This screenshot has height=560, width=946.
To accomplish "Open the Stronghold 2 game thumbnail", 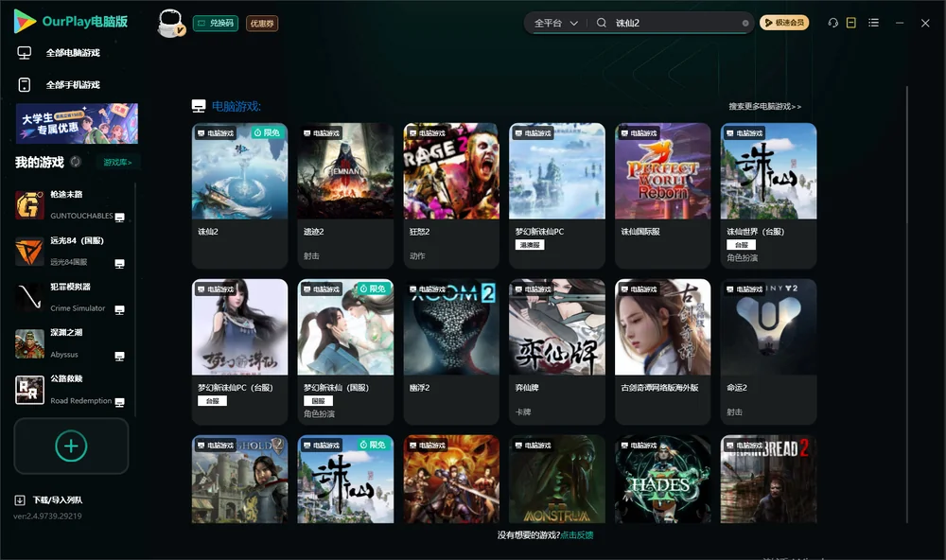I will click(x=239, y=480).
